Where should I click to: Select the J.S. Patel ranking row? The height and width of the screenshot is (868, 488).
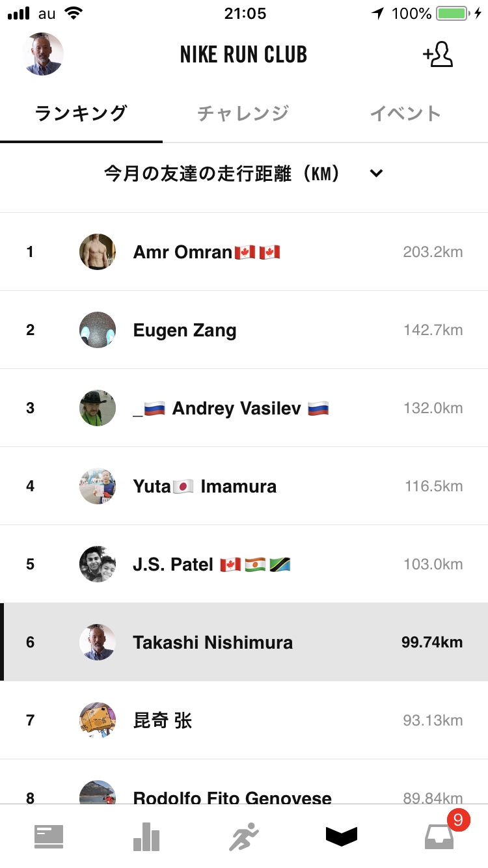pyautogui.click(x=244, y=564)
